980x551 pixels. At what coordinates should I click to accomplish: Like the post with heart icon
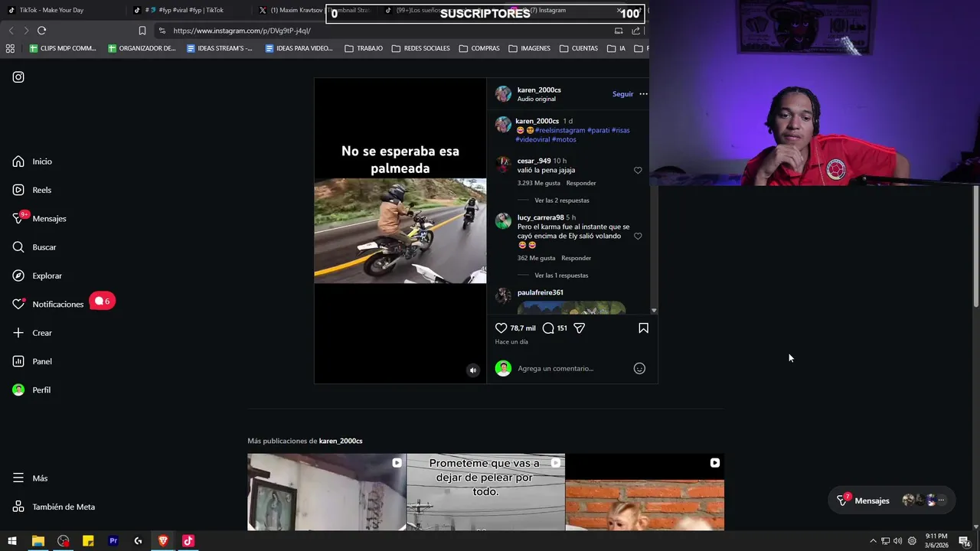click(501, 328)
